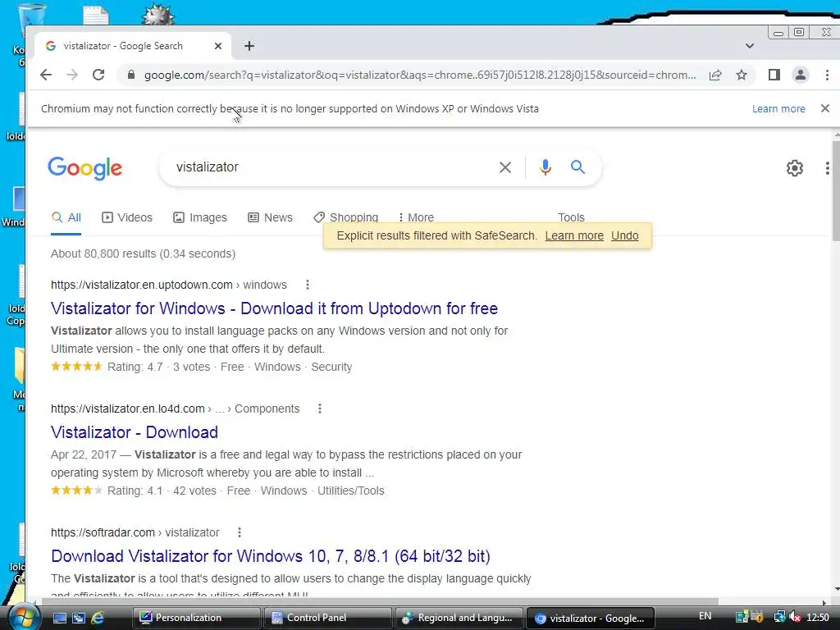This screenshot has height=630, width=840.
Task: Bookmark this page with the star icon
Action: coord(742,75)
